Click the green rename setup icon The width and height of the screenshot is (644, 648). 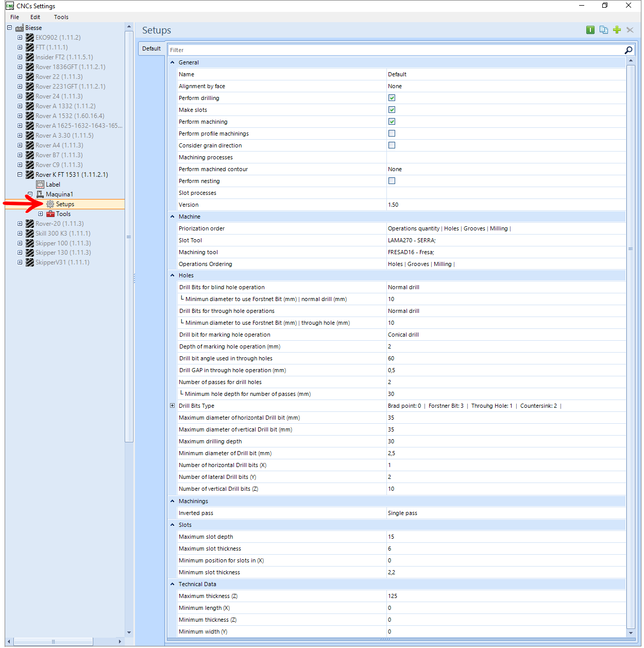590,30
